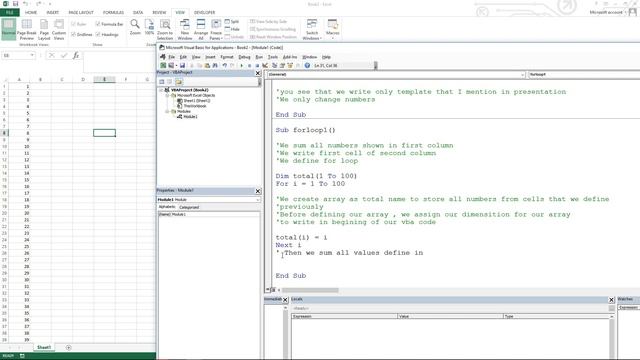
Task: Close the Locals window
Action: coord(611,300)
